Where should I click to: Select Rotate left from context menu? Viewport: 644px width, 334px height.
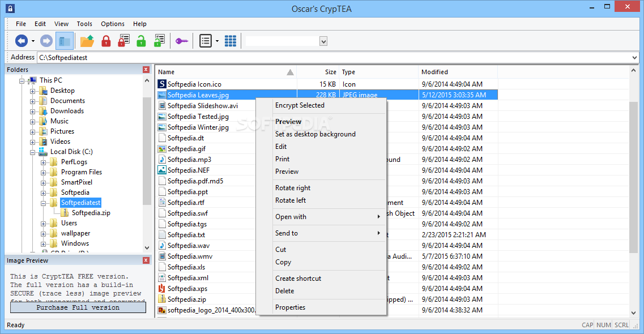point(321,200)
